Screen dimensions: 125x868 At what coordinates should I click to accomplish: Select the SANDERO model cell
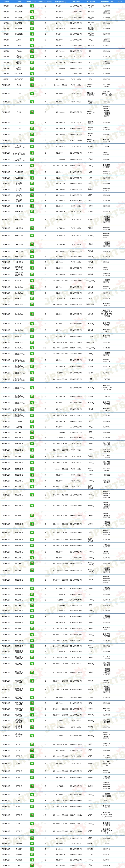click(x=19, y=74)
